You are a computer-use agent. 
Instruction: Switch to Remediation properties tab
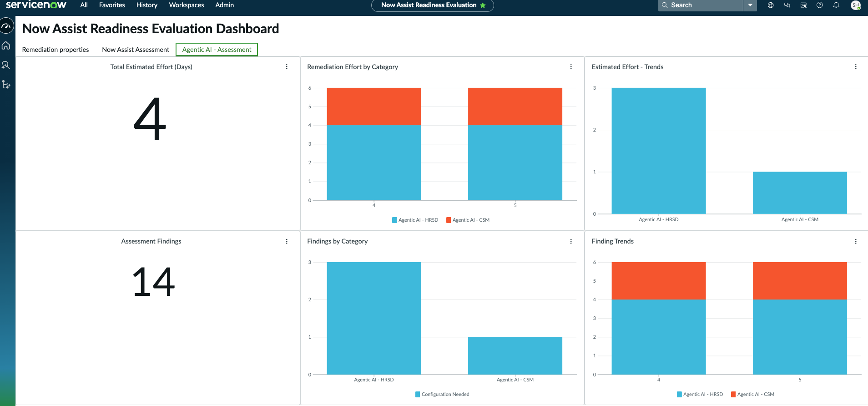pos(56,50)
